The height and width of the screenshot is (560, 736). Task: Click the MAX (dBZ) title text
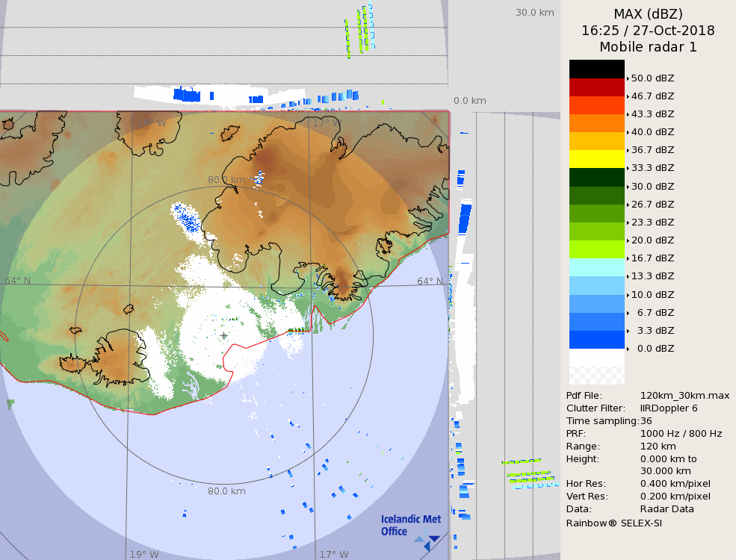(648, 14)
